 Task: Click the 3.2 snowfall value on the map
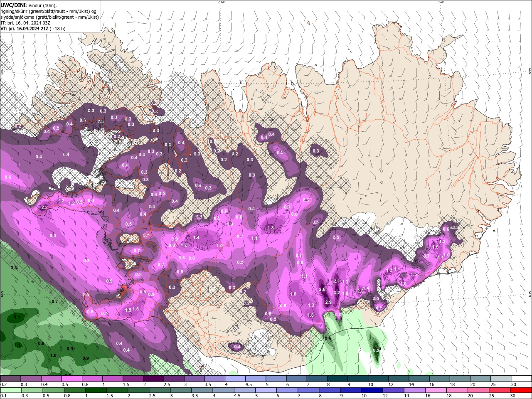[x=337, y=293]
